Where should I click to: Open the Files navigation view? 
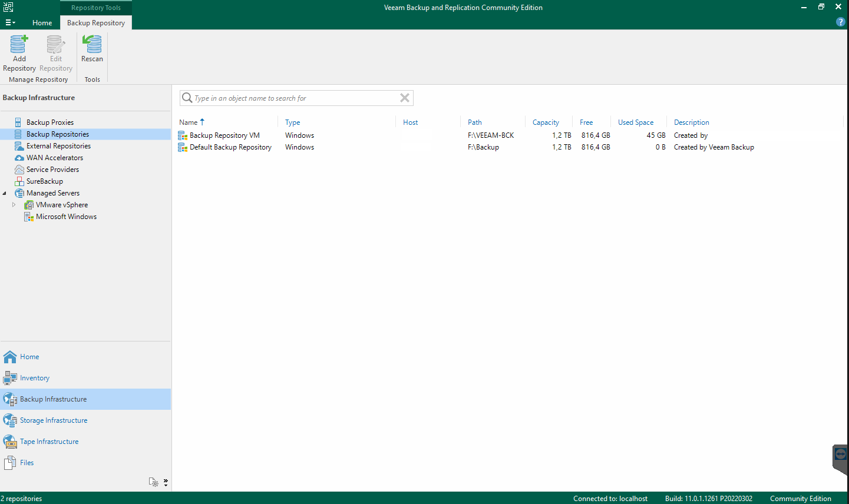tap(85, 463)
